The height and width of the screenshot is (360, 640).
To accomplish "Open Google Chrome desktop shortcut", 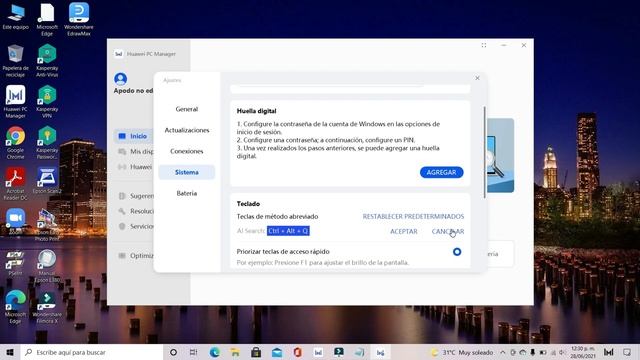I will [16, 142].
